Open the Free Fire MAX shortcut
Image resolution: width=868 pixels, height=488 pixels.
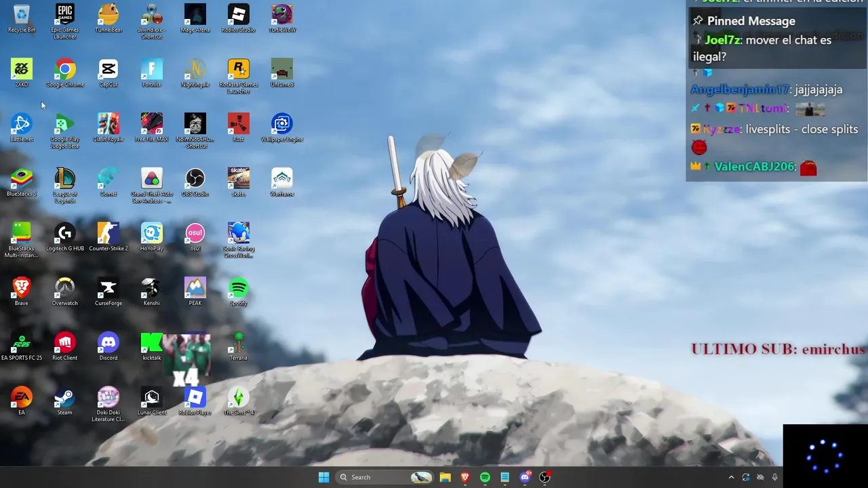coord(152,128)
